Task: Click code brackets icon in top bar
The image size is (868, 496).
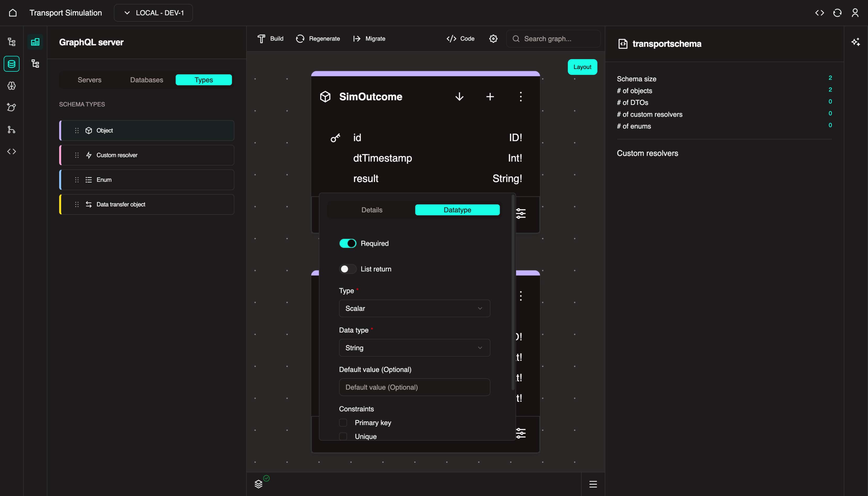Action: point(820,13)
